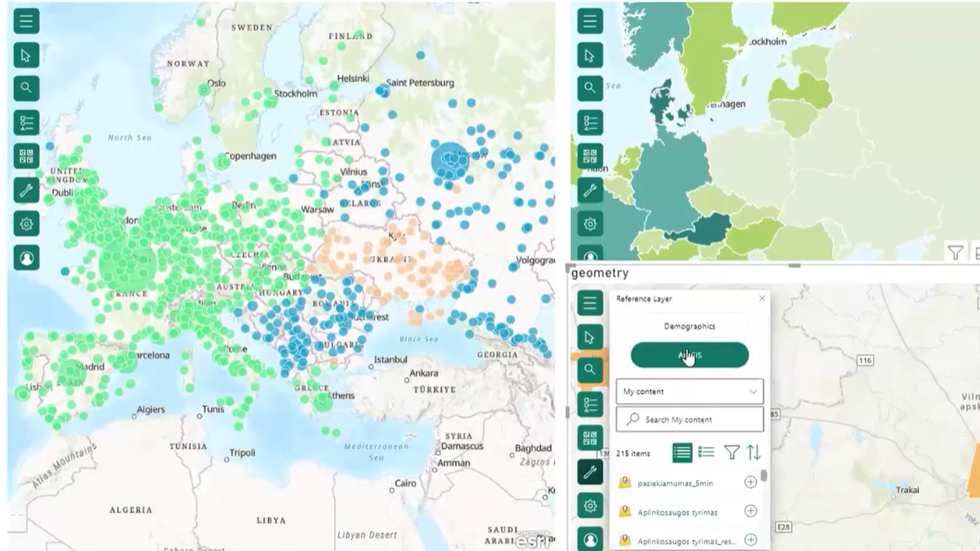Click the filter funnel icon on the top-right map
This screenshot has width=980, height=551.
tap(955, 252)
